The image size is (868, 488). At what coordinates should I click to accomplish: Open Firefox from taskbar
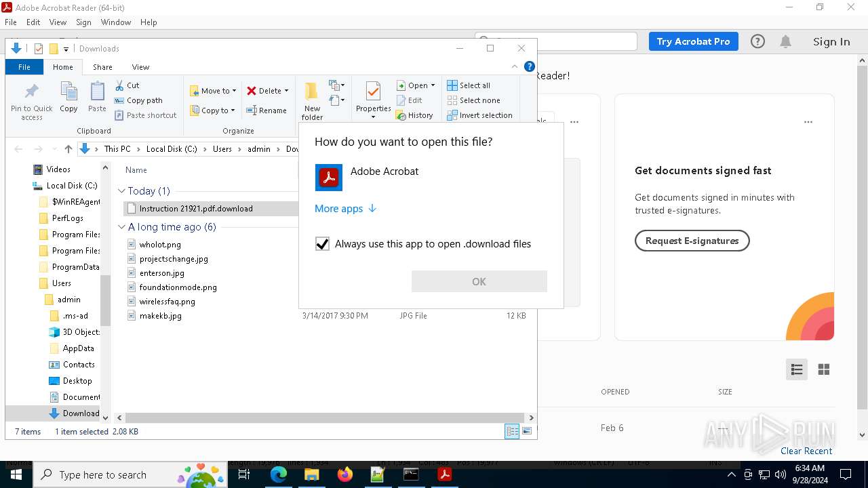tap(345, 474)
